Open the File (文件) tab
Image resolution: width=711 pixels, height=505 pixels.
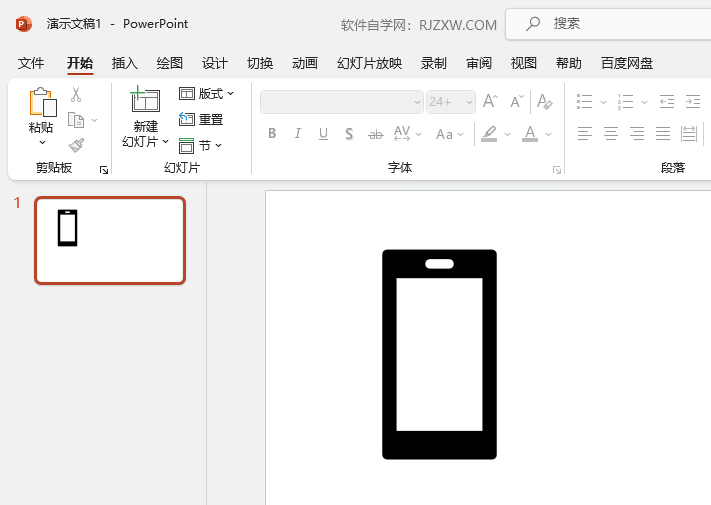coord(31,63)
